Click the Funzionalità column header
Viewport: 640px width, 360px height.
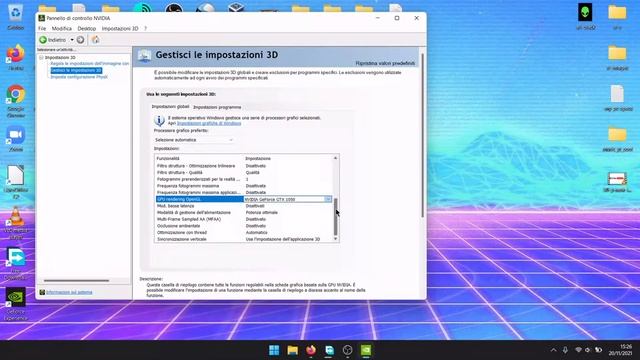pyautogui.click(x=199, y=158)
